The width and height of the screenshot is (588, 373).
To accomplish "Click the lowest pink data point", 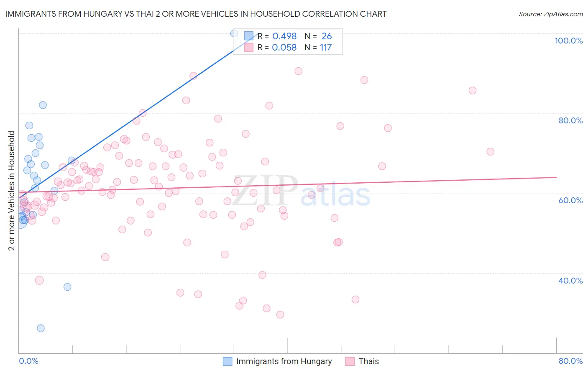I will [280, 314].
